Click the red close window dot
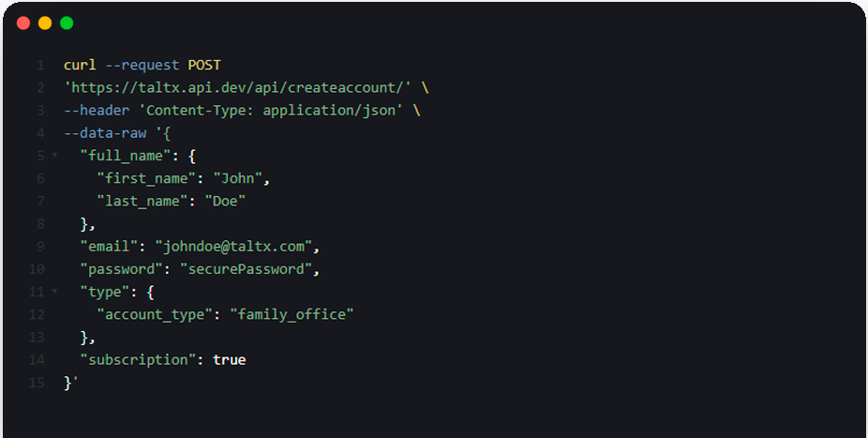Screen dimensions: 868x438 coord(23,23)
